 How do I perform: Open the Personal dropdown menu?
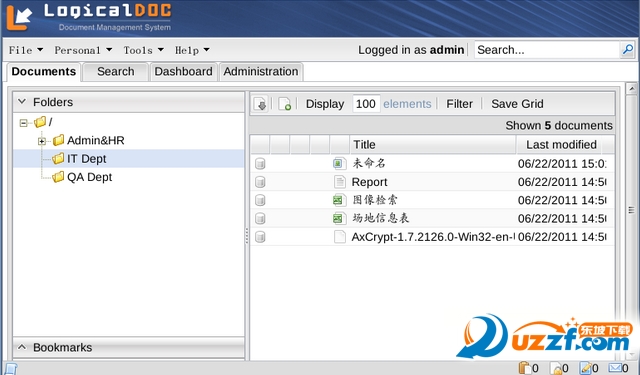point(83,50)
